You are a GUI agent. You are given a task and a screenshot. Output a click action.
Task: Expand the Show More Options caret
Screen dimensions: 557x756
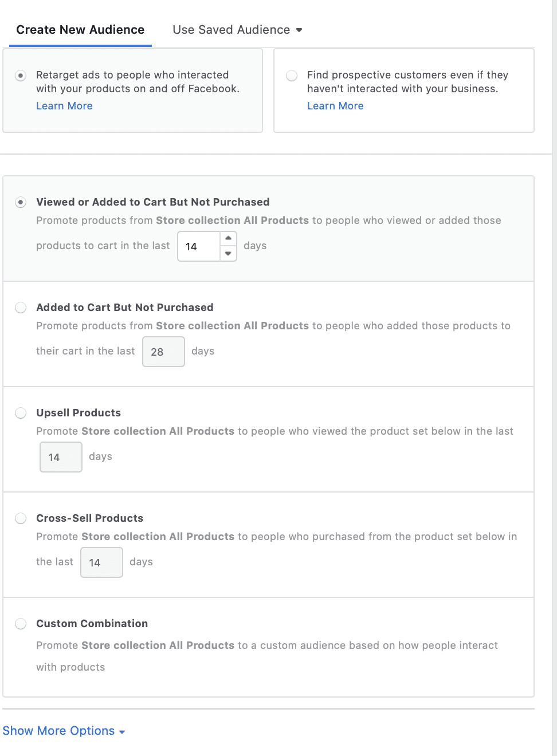(x=122, y=732)
